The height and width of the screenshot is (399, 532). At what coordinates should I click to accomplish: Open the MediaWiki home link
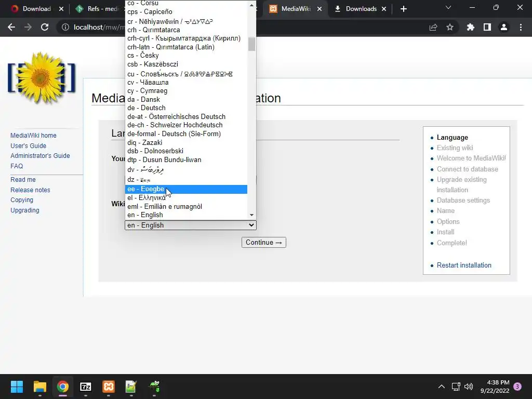coord(33,136)
